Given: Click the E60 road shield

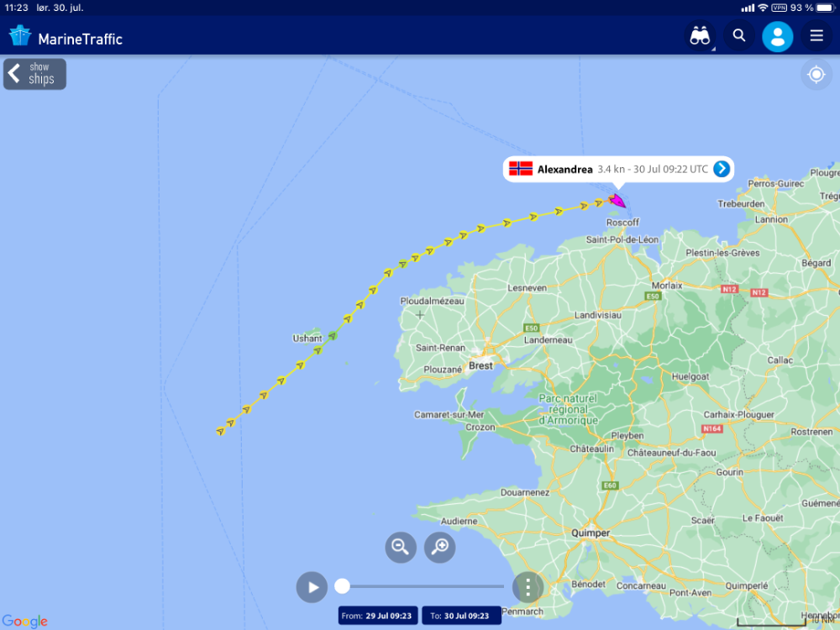Looking at the screenshot, I should (x=610, y=486).
